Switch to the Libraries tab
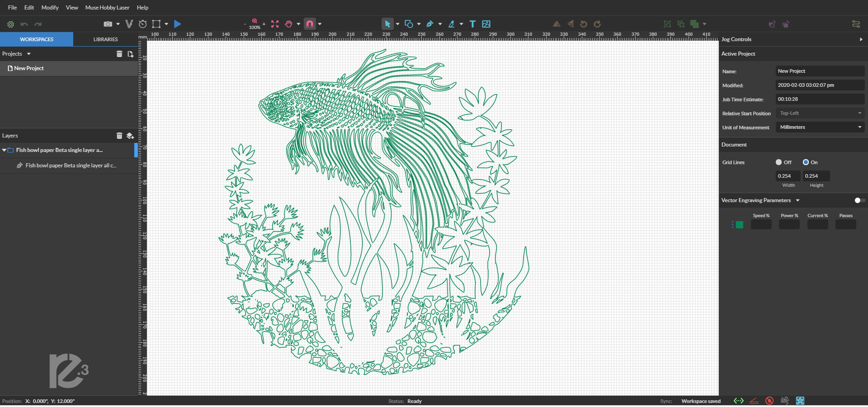Viewport: 868px width, 407px height. (105, 39)
